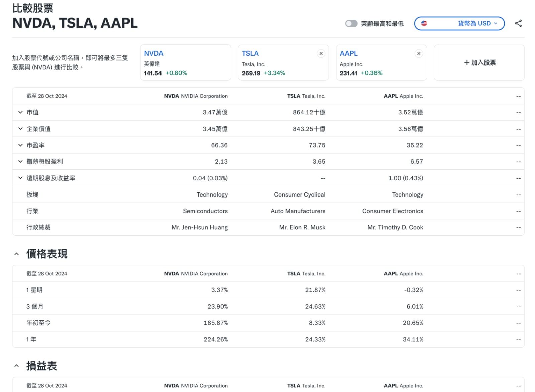
Task: Click NVDA 3 個月 value 23.90%
Action: point(218,306)
